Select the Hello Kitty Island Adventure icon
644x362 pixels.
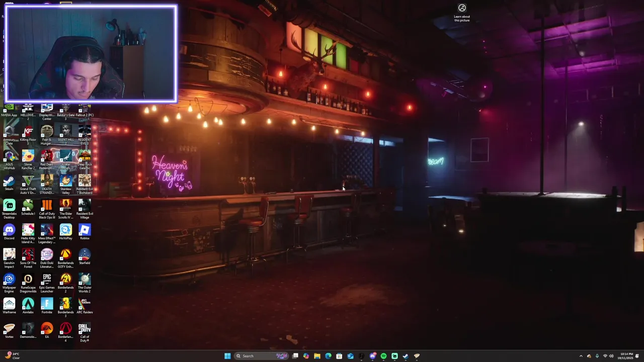28,234
